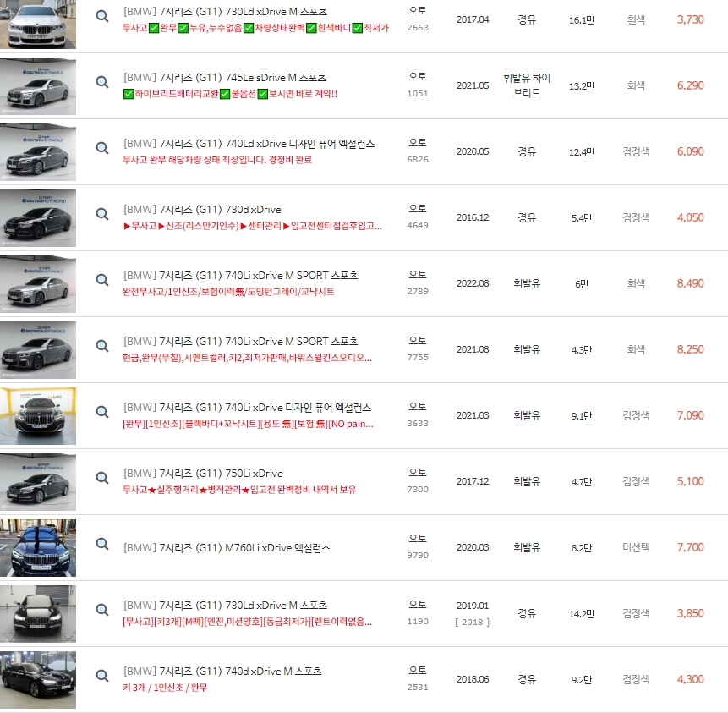This screenshot has height=713, width=728.
Task: Click price 6,290
Action: (x=691, y=85)
